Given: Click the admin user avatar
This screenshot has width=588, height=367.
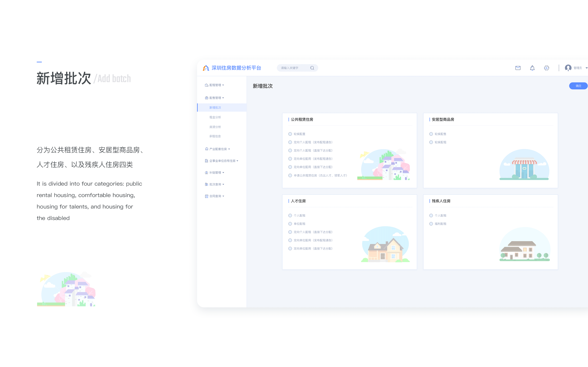Looking at the screenshot, I should tap(568, 68).
